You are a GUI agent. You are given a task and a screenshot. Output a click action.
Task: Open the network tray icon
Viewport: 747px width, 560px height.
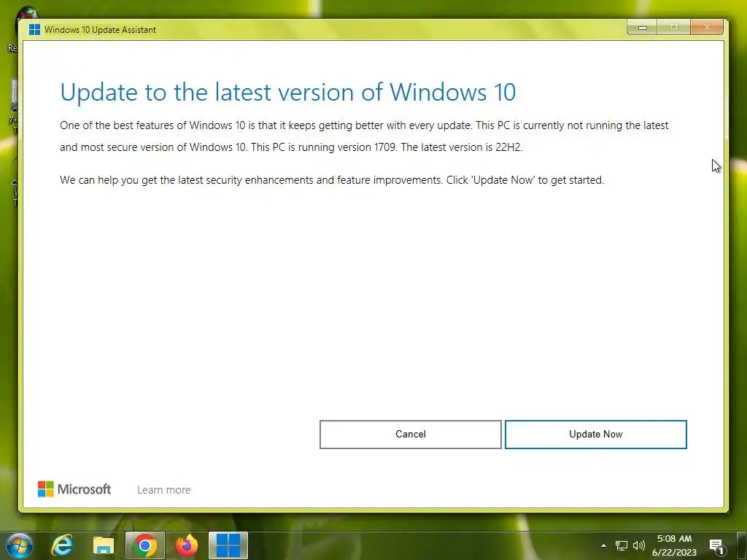622,545
